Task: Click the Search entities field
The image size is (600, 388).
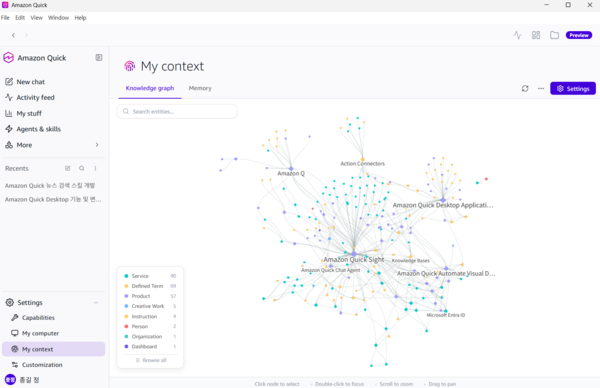Action: pyautogui.click(x=177, y=111)
